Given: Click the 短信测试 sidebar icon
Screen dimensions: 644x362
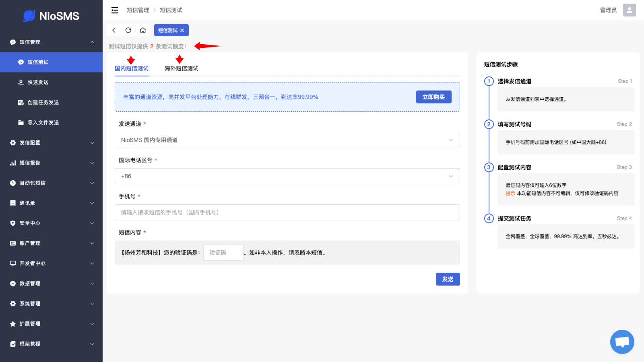Looking at the screenshot, I should pyautogui.click(x=21, y=62).
